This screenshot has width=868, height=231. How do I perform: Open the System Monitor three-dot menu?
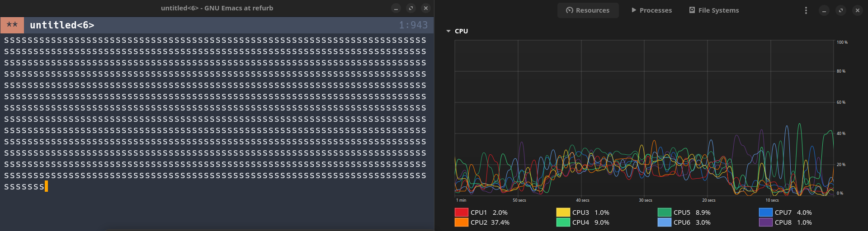click(x=806, y=10)
